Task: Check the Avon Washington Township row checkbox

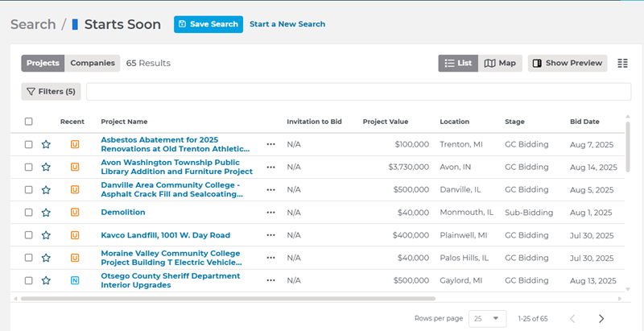Action: click(28, 168)
